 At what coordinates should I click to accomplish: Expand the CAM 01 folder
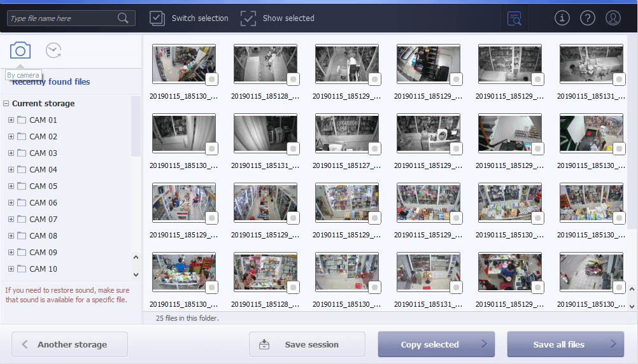(11, 120)
